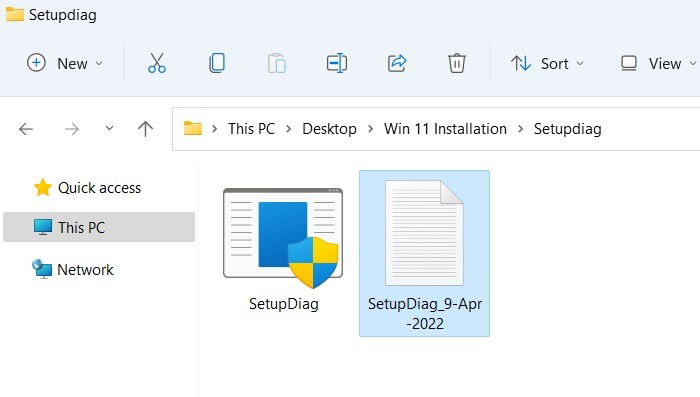
Task: Select the SetupDiag application file
Action: (283, 250)
